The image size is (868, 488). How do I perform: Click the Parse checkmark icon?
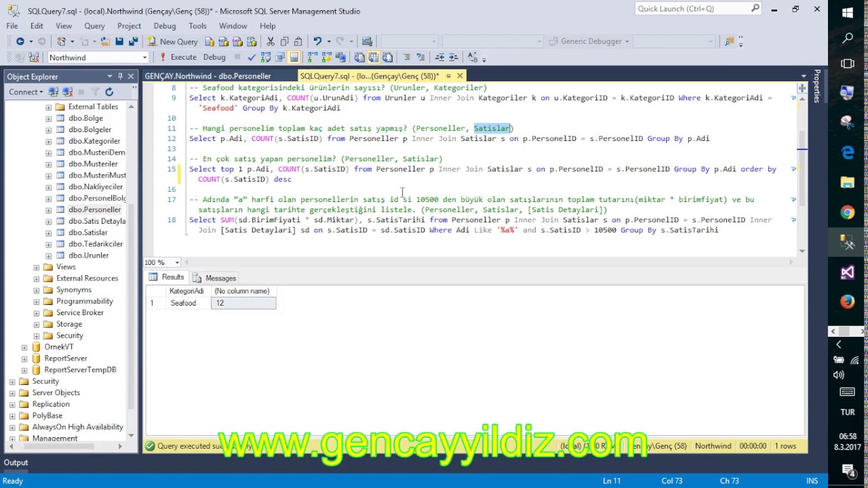click(x=252, y=58)
